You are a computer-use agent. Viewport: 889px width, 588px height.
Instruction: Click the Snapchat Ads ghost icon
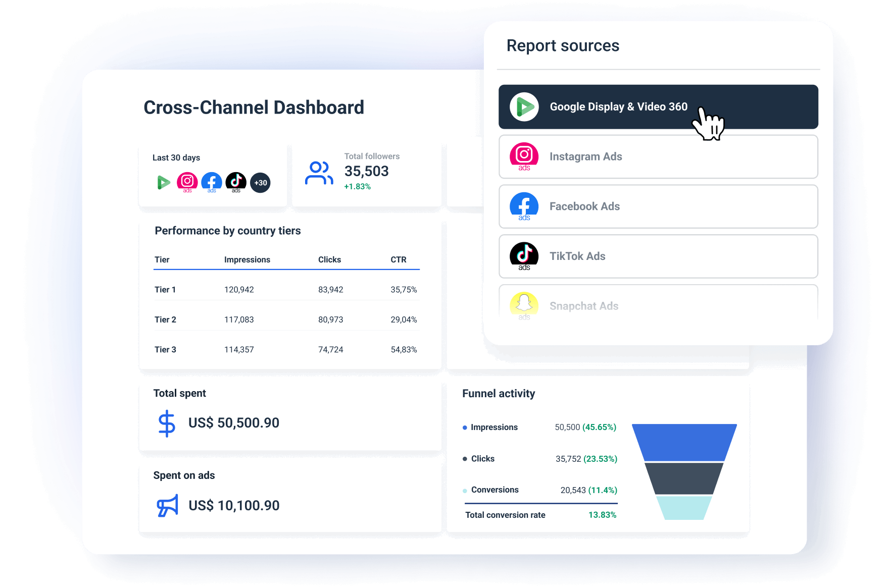coord(524,303)
